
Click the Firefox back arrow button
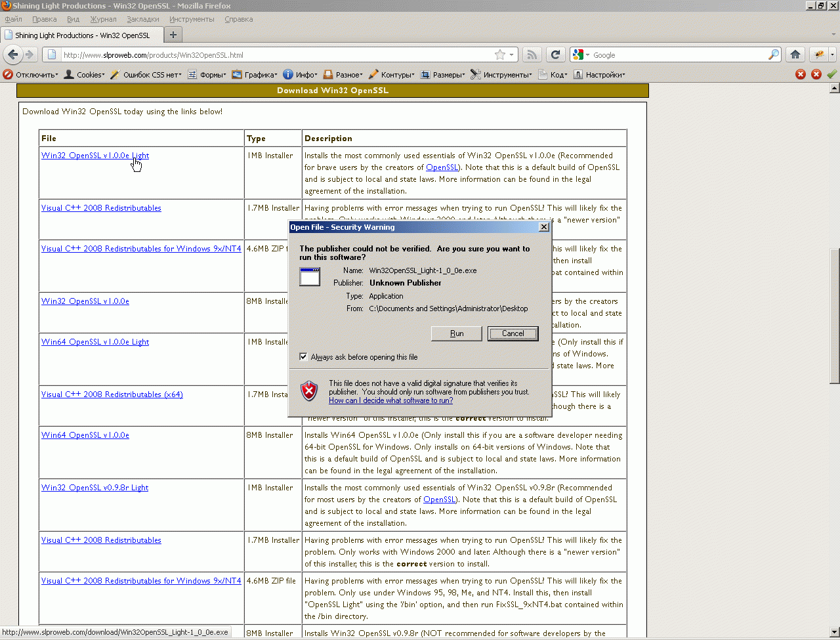tap(12, 54)
